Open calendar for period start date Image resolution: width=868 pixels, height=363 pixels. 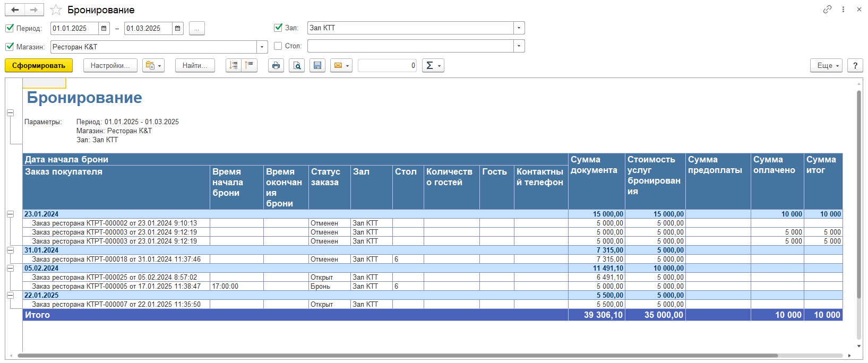pos(104,28)
